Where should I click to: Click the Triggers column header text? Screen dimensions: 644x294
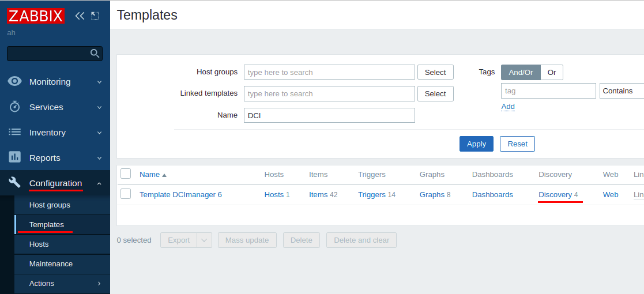(x=372, y=175)
